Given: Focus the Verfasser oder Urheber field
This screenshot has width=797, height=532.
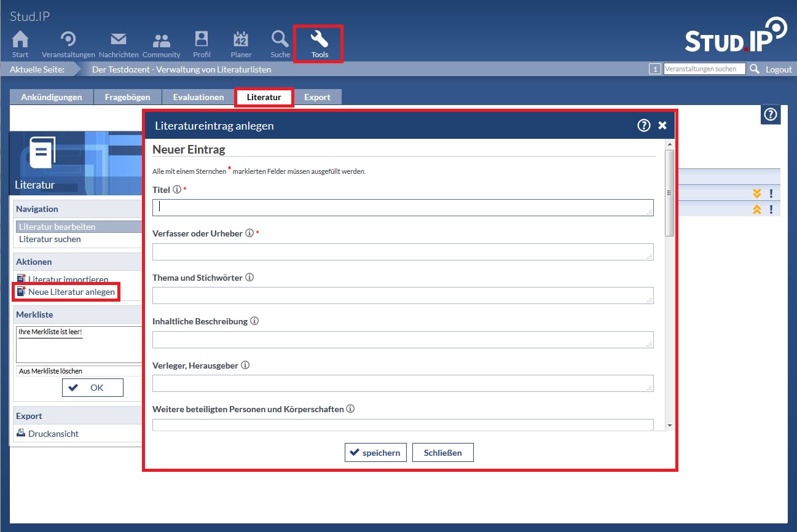Looking at the screenshot, I should click(402, 252).
